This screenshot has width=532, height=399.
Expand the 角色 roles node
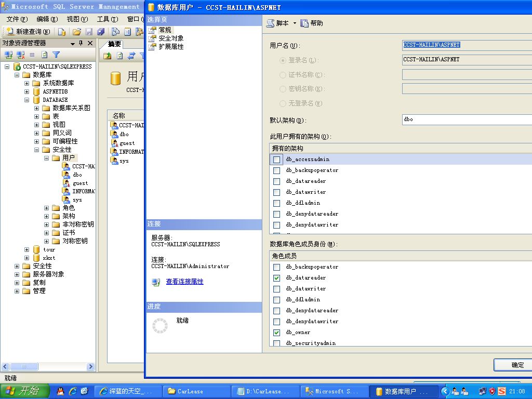click(x=46, y=208)
